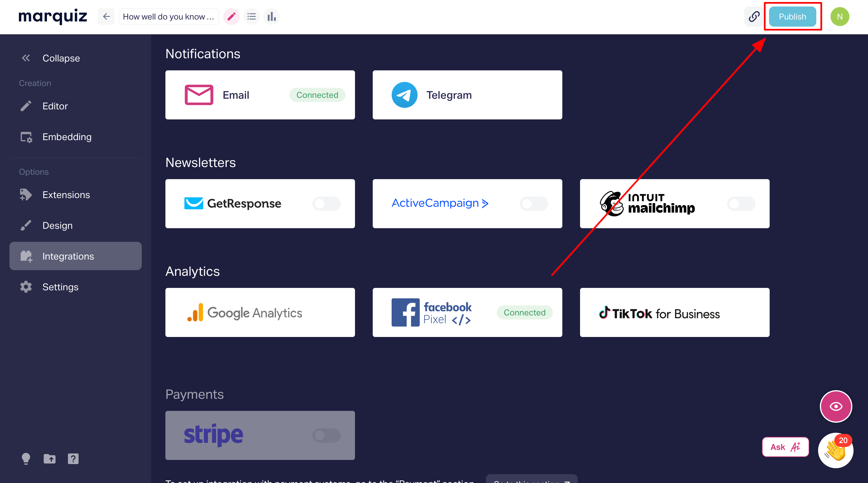868x483 pixels.
Task: Open the Editor section
Action: coord(76,106)
